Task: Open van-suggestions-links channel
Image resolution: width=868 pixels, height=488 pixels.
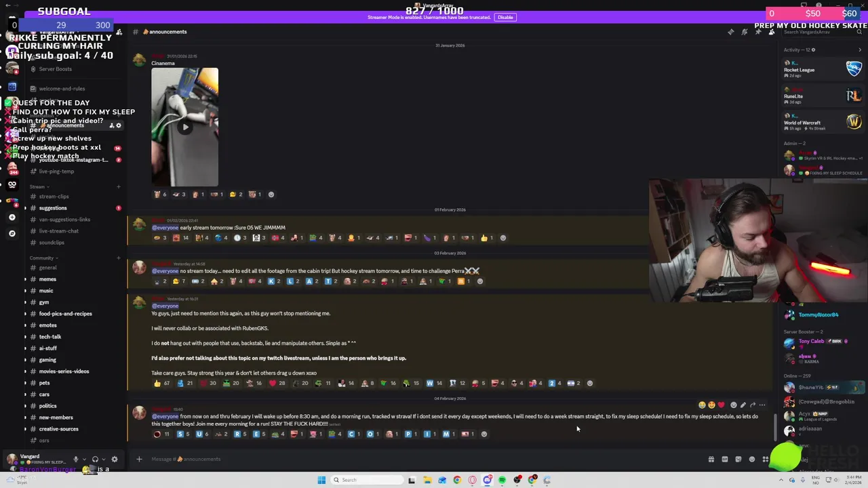Action: click(64, 220)
